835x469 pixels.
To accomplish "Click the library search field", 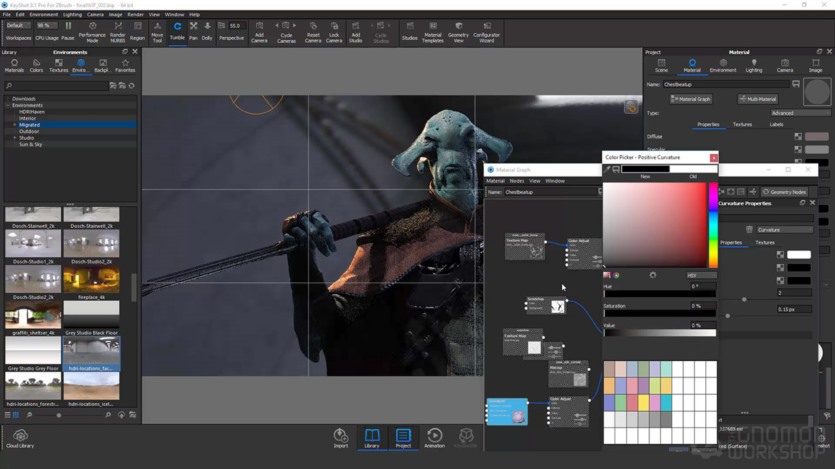I will click(56, 86).
